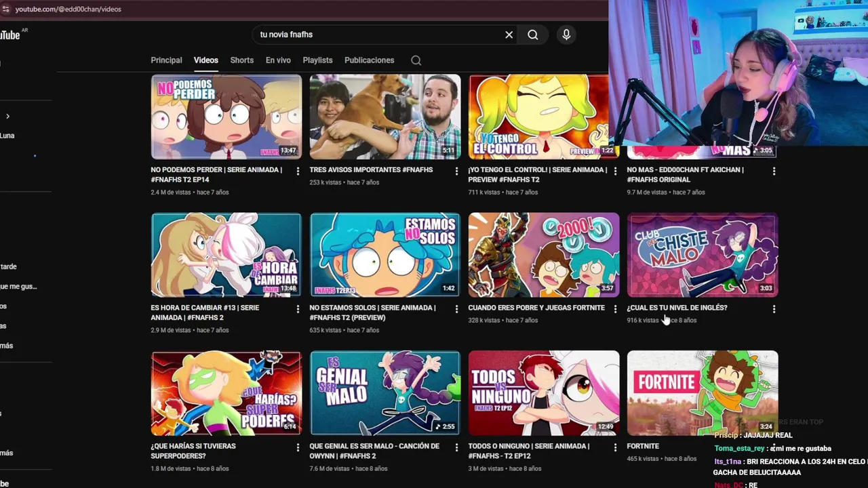
Task: Open the dog thumbnail for TRES AVISOS IMPORTANTES
Action: (x=385, y=117)
